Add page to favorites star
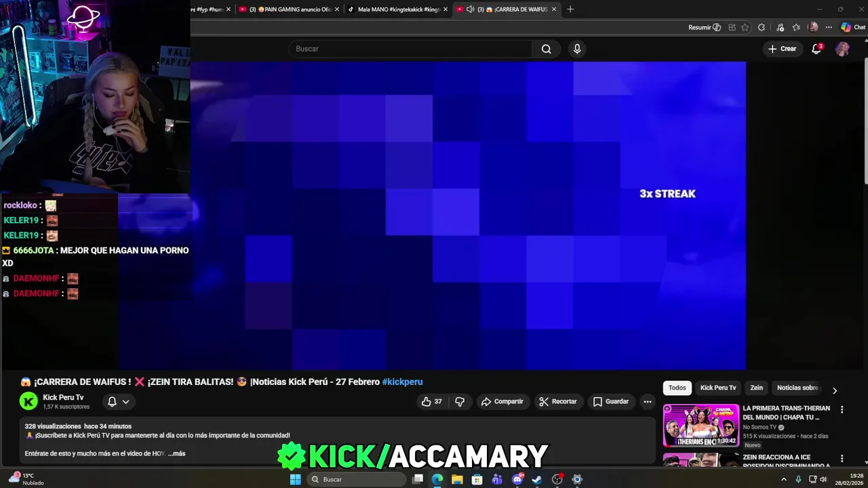Screen dimensions: 868x488 coord(745,28)
